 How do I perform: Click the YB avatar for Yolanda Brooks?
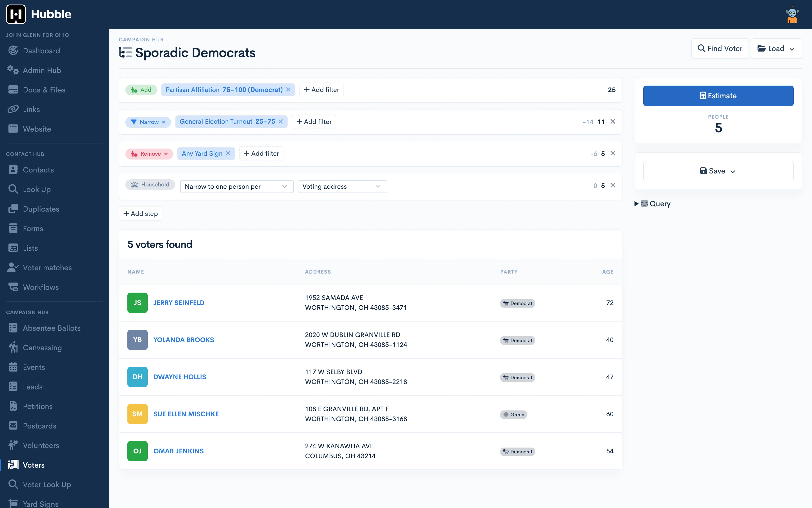pos(137,340)
